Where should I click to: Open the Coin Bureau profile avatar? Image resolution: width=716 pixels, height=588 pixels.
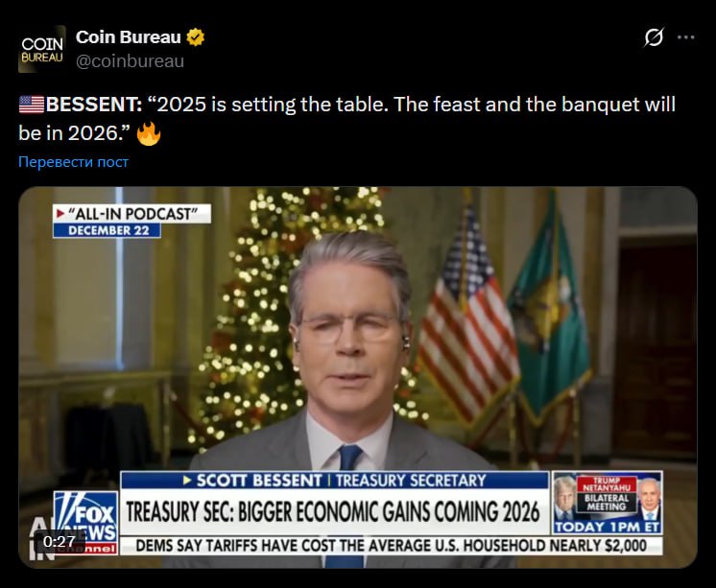coord(41,49)
